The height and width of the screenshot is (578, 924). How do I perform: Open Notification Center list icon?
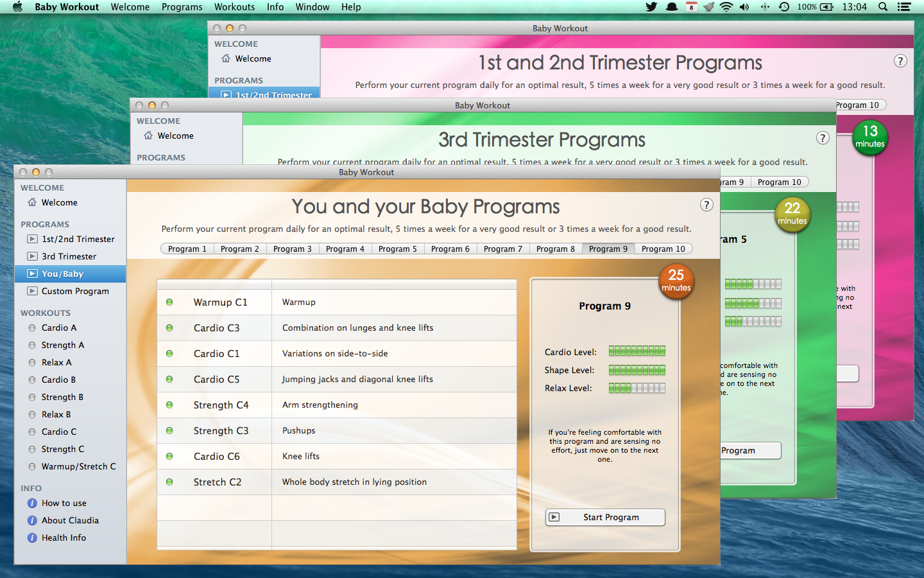[x=904, y=7]
